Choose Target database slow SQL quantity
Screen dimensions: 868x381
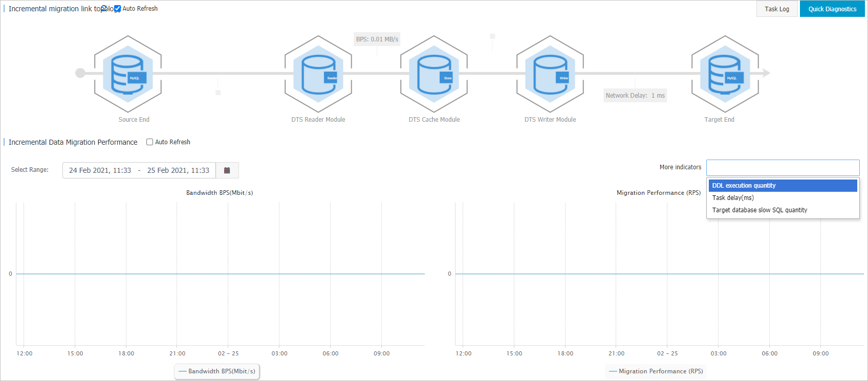[783, 210]
